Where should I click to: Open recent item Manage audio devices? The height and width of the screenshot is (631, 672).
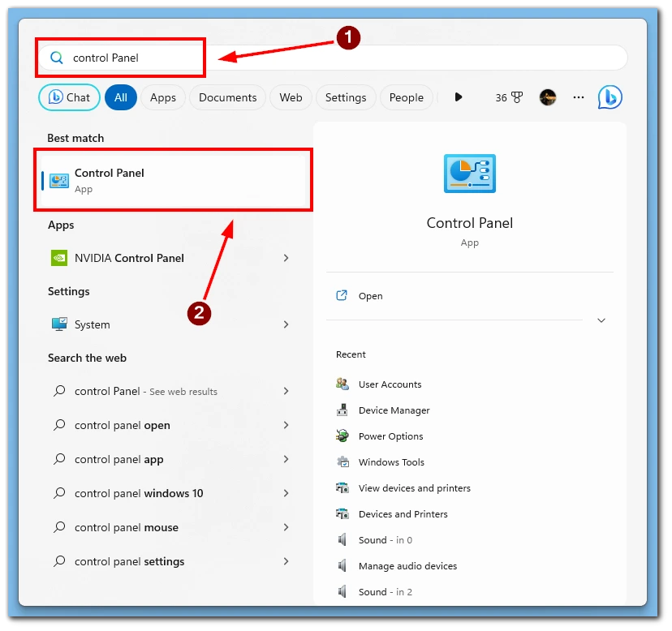tap(407, 566)
